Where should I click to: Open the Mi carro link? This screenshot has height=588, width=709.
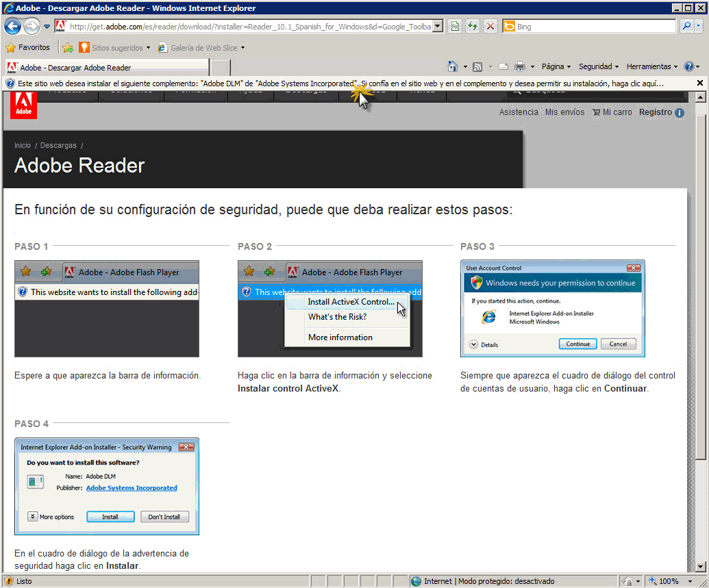617,112
